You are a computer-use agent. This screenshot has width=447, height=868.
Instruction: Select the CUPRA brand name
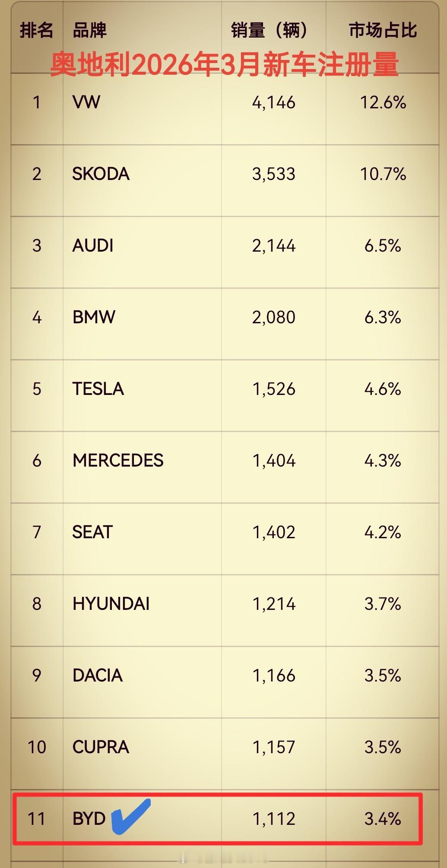point(101,747)
